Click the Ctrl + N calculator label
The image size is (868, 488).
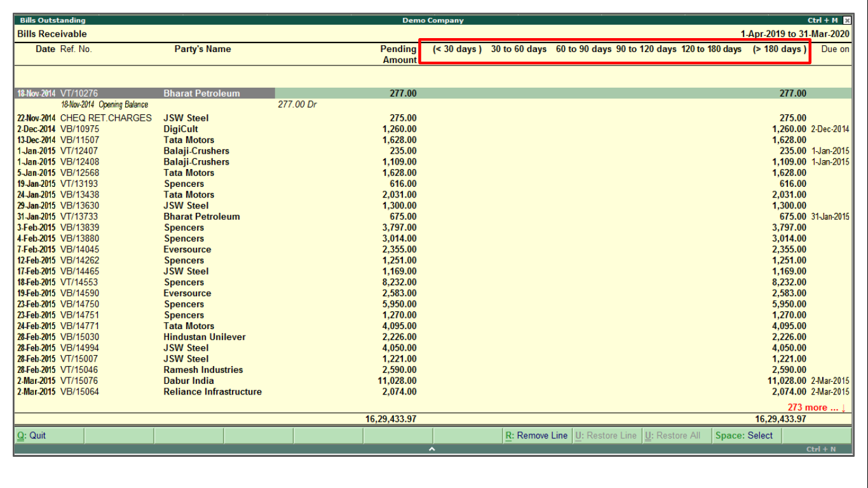pos(821,449)
